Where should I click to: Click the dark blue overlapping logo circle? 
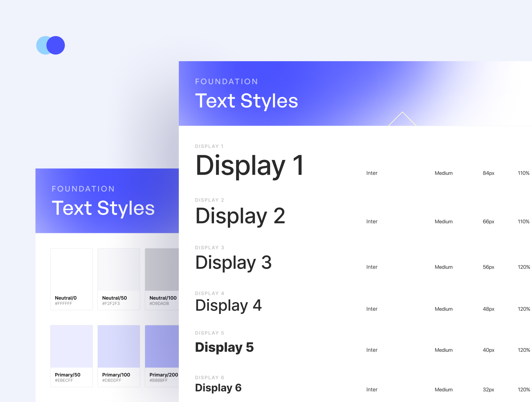[56, 45]
